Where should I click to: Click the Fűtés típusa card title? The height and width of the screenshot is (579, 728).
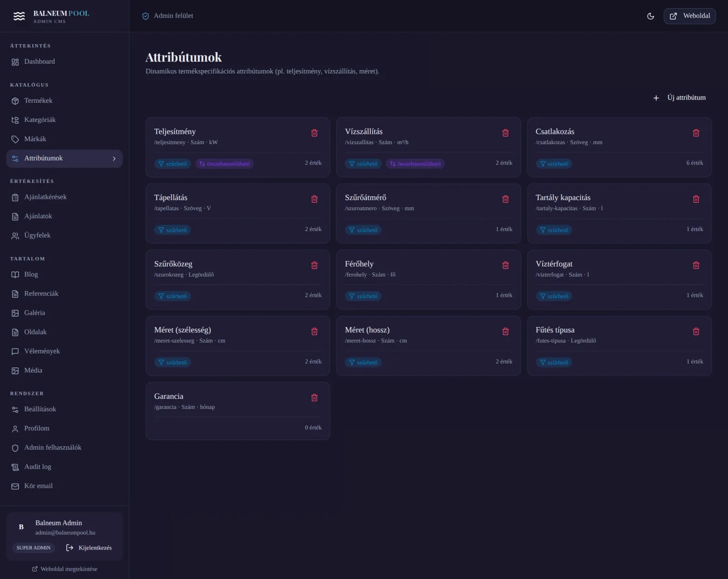(x=555, y=330)
